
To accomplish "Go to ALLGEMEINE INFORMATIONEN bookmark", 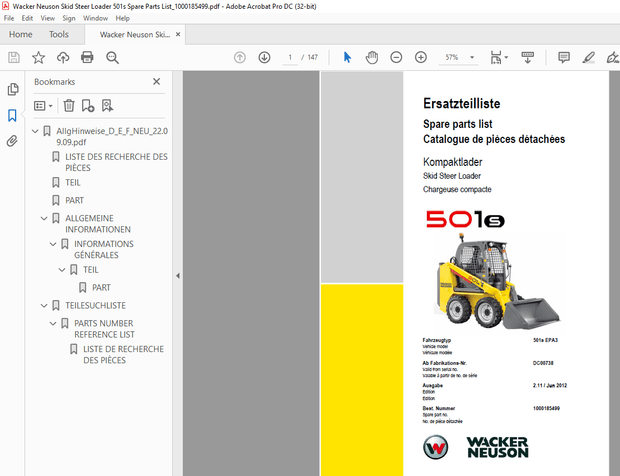I will [x=98, y=224].
